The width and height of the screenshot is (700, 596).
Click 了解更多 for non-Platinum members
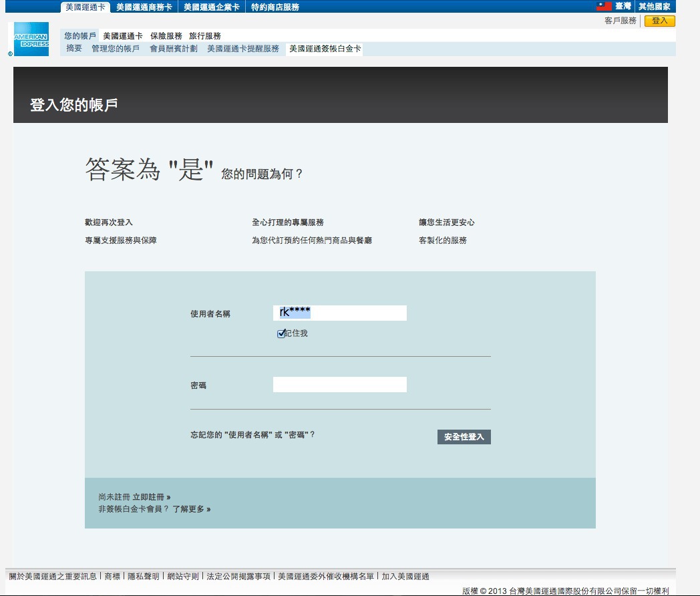point(192,509)
